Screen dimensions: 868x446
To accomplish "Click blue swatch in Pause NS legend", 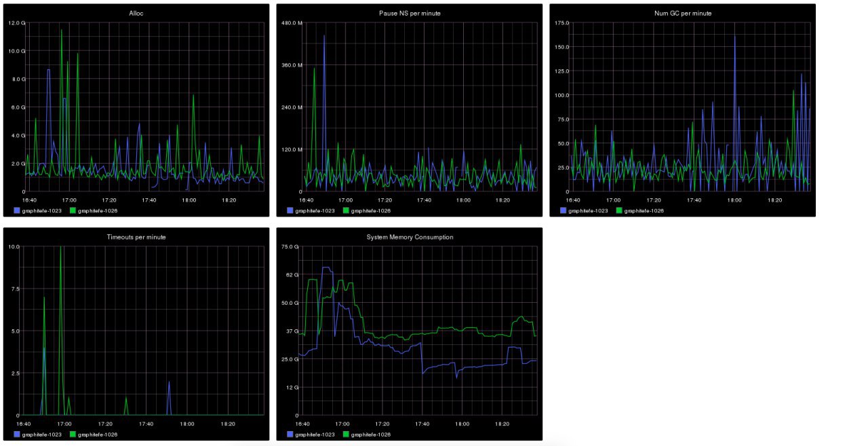I will (x=290, y=211).
